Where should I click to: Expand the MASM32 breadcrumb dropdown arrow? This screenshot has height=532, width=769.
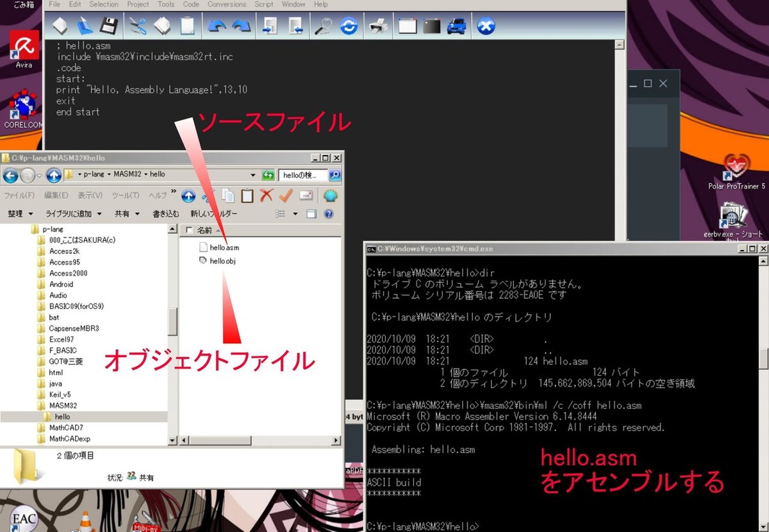147,175
